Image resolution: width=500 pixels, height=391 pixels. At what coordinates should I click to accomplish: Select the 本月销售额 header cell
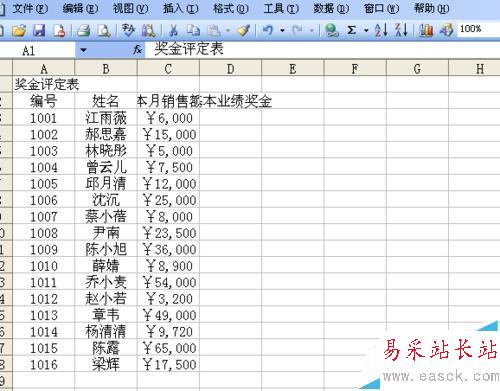point(168,101)
